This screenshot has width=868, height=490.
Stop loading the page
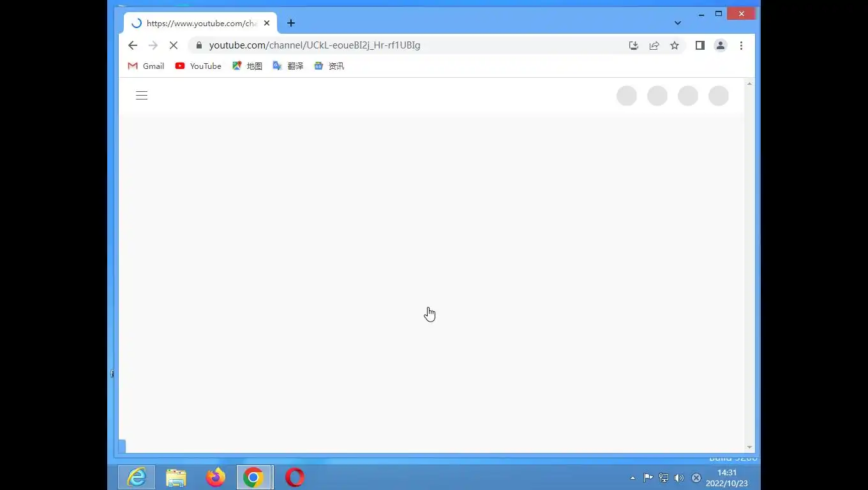pos(174,45)
